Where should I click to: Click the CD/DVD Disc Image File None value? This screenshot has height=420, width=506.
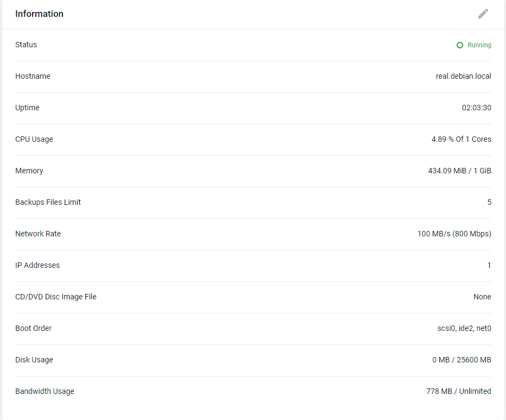[x=482, y=297]
